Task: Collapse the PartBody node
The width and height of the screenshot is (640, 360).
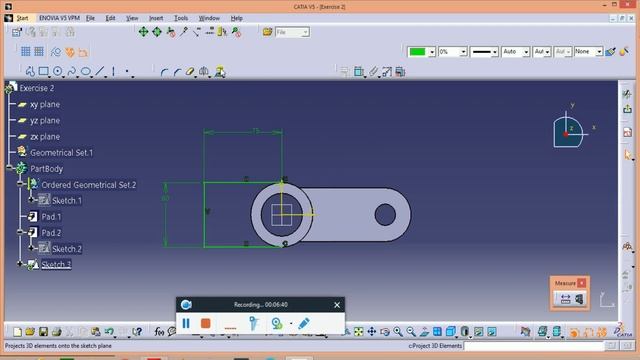Action: pos(9,168)
